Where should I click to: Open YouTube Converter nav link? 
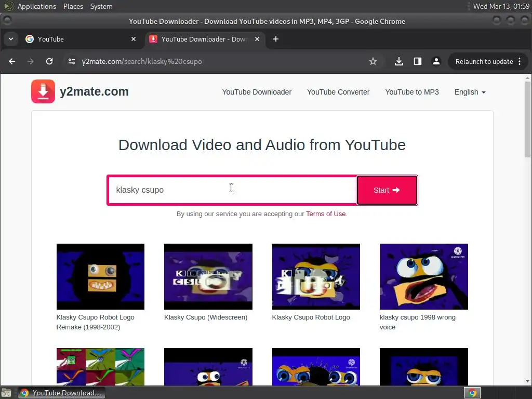(x=338, y=92)
